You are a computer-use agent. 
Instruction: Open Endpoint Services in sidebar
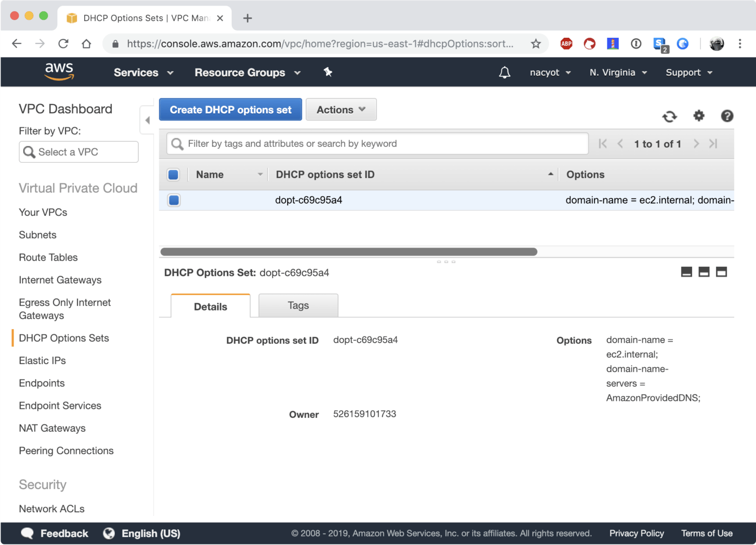[x=60, y=406]
